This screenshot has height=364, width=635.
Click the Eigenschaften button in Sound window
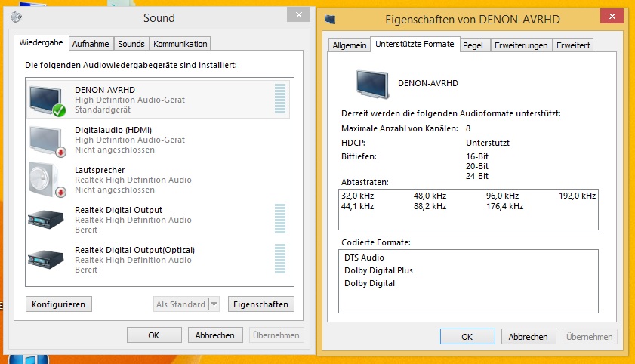[260, 304]
